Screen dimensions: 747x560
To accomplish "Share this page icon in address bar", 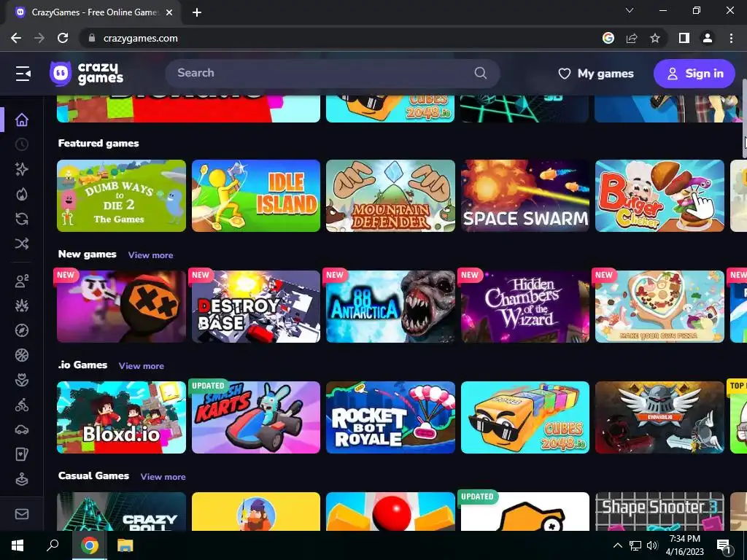I will click(632, 38).
